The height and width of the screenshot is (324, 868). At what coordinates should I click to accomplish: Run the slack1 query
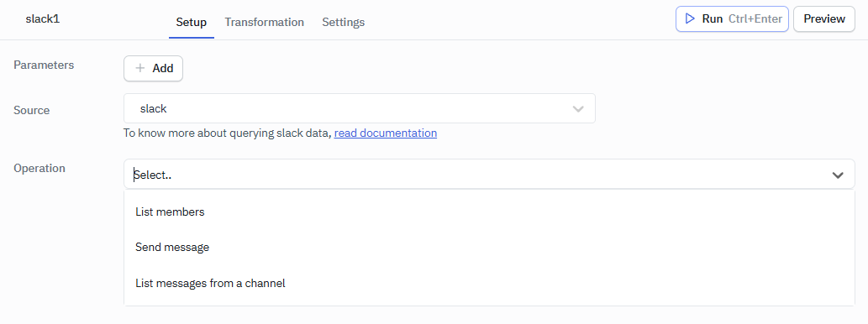732,18
